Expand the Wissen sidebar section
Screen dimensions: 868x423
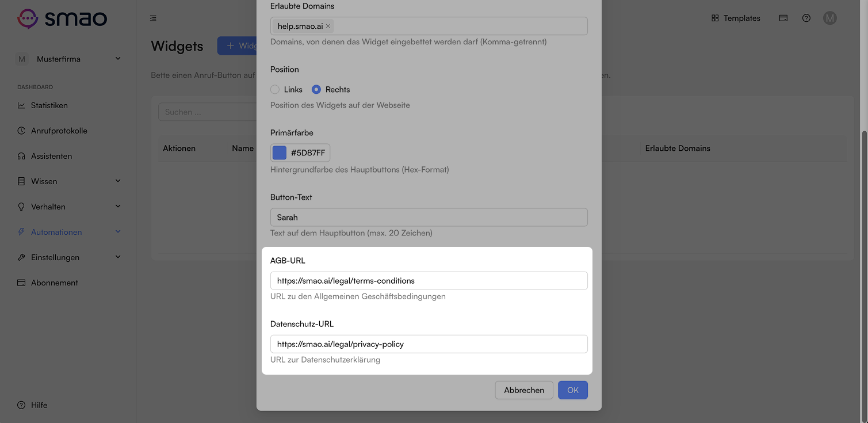tap(68, 181)
